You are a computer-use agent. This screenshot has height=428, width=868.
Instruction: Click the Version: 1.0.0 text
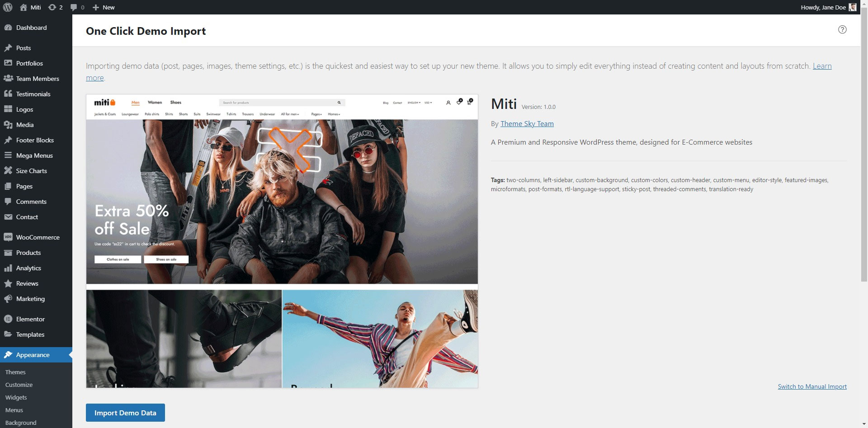coord(538,107)
